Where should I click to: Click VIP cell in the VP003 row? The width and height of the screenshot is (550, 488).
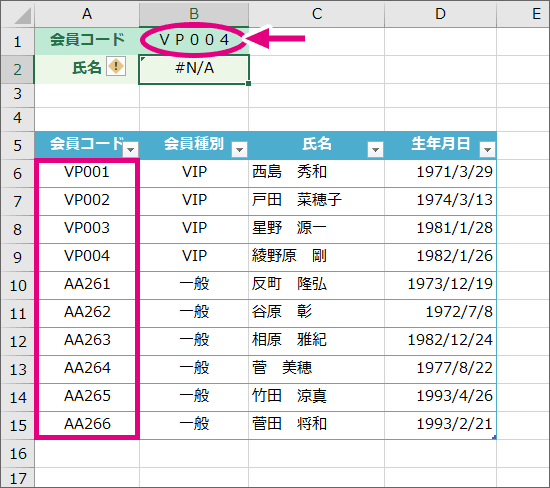coord(194,228)
